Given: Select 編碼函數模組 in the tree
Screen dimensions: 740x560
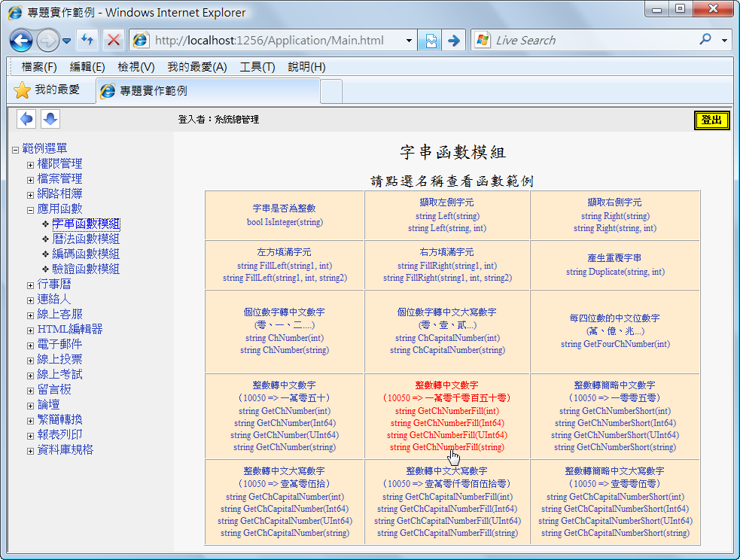Looking at the screenshot, I should point(86,254).
